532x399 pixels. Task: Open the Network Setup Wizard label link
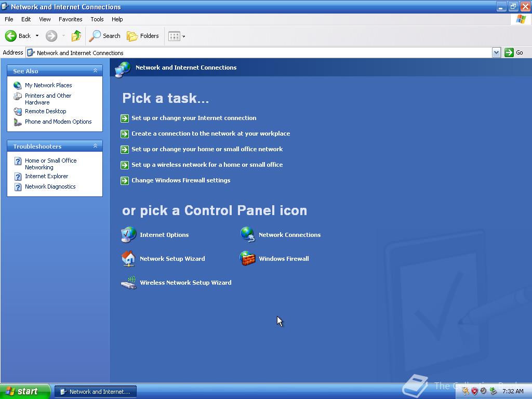coord(172,259)
